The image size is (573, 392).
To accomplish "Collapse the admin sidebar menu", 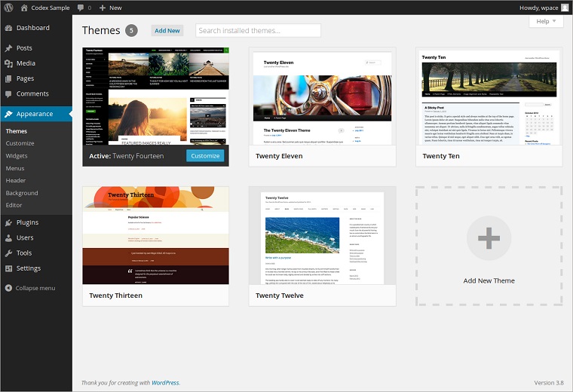I will (x=29, y=288).
